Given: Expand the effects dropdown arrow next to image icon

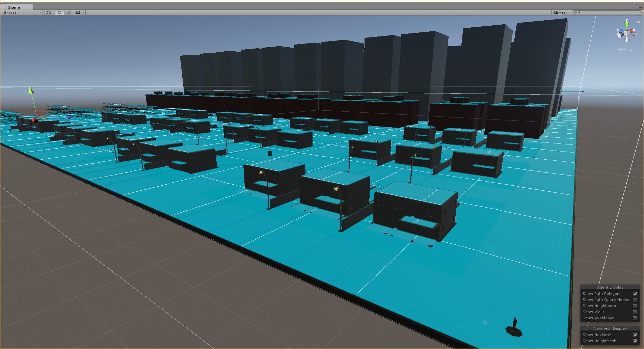Looking at the screenshot, I should click(83, 12).
